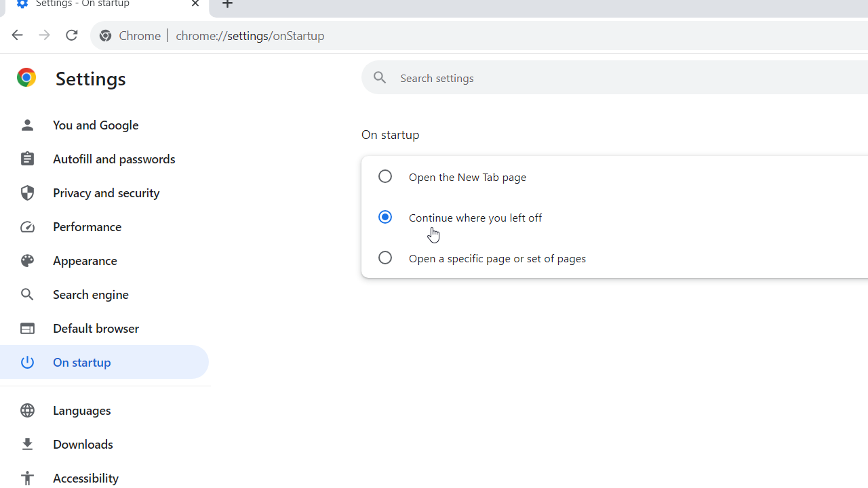Click the Accessibility figure icon
The width and height of the screenshot is (868, 488).
27,478
